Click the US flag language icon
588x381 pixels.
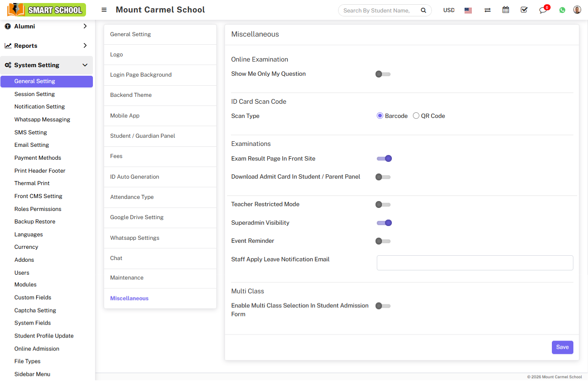(468, 10)
